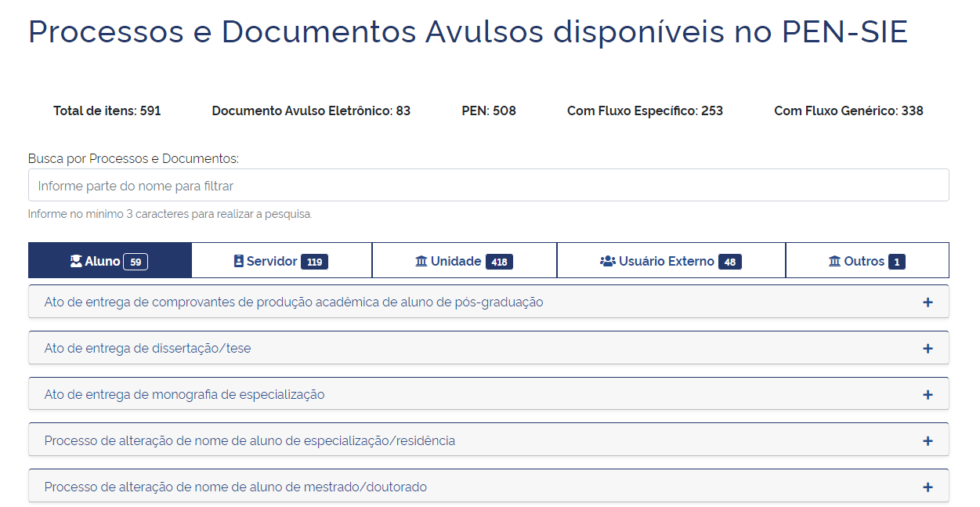Expand 'Ato de entrega de dissertação/tese' row

pos(148,349)
